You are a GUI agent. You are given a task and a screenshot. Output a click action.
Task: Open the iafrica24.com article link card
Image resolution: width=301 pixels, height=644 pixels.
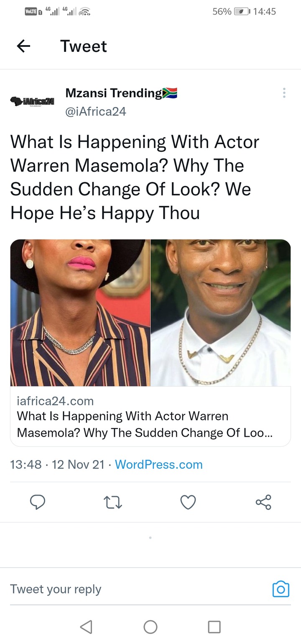point(150,416)
